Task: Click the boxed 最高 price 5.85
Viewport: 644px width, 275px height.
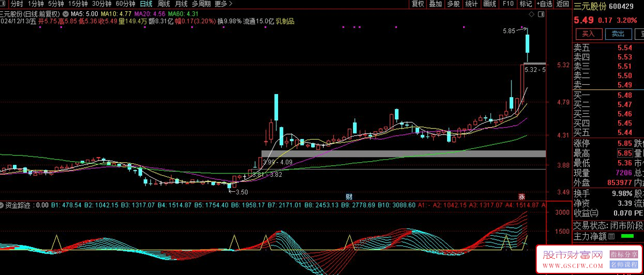Action: [624, 153]
